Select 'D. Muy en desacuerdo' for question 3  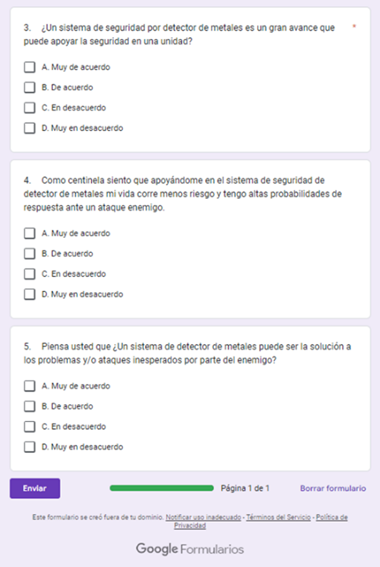(x=30, y=128)
